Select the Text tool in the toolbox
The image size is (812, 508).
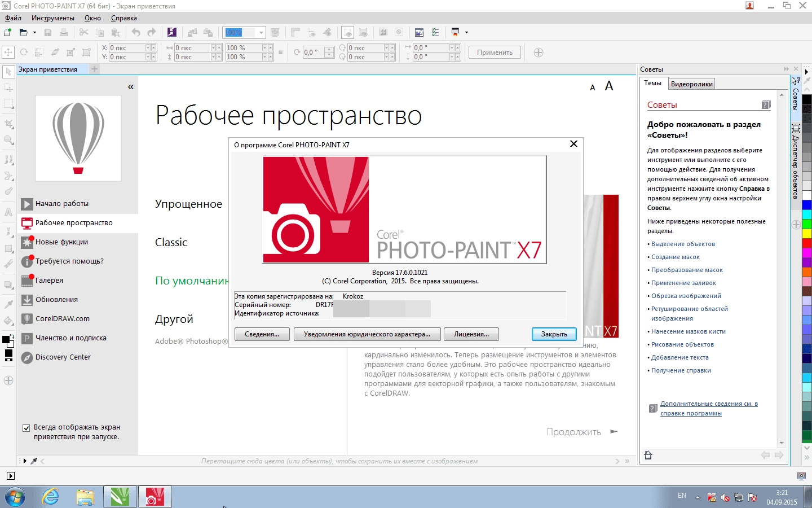(x=8, y=212)
